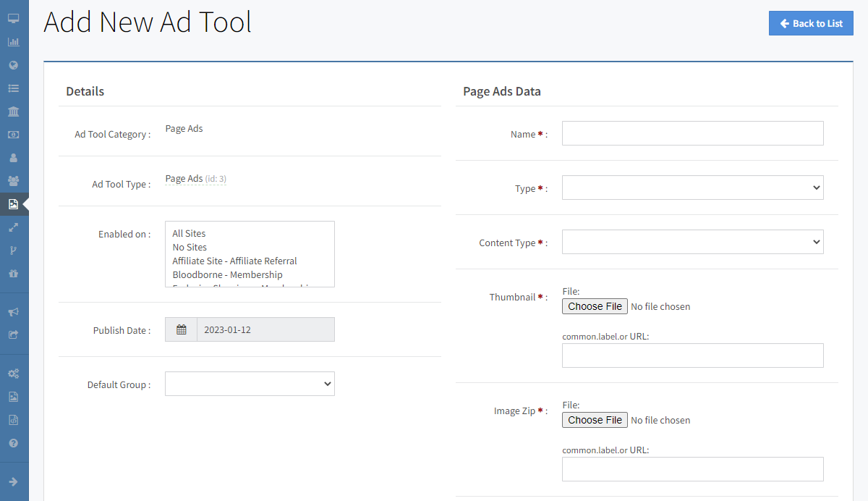Image resolution: width=868 pixels, height=501 pixels.
Task: Open the globe sites icon in sidebar
Action: (13, 65)
